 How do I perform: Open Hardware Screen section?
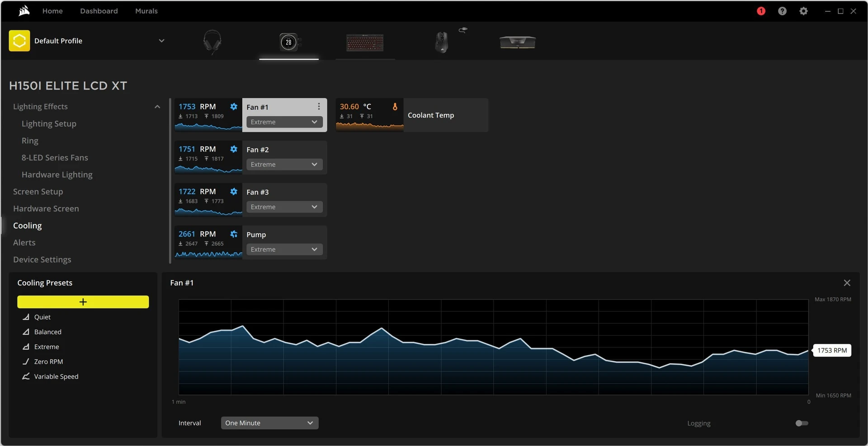point(46,209)
